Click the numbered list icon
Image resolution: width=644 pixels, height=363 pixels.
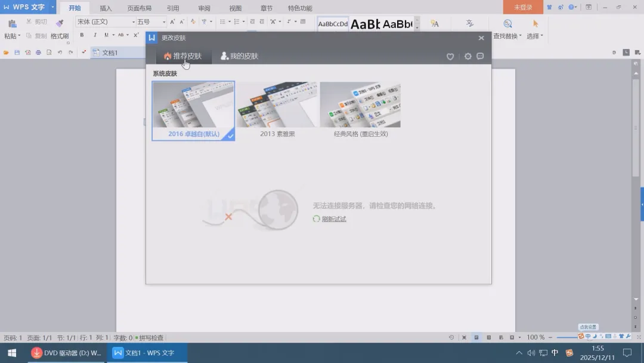237,21
